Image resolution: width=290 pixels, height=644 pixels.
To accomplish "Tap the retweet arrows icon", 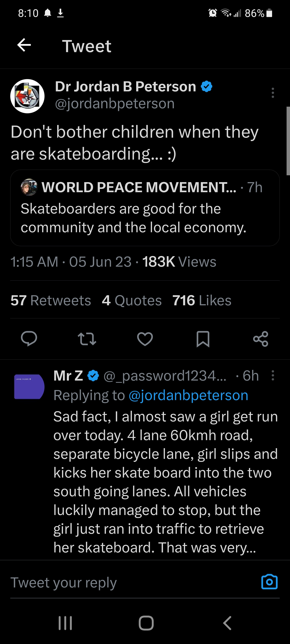I will (x=87, y=339).
